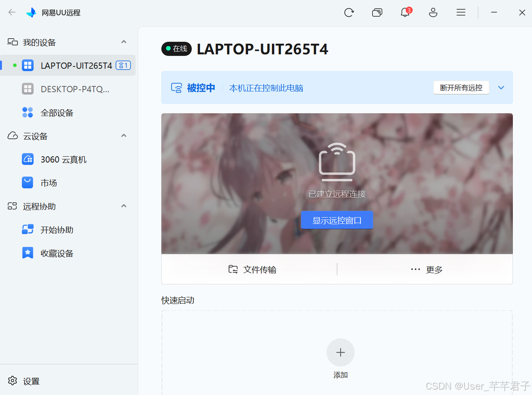
Task: Click the 云设备 cloud icon
Action: (12, 136)
